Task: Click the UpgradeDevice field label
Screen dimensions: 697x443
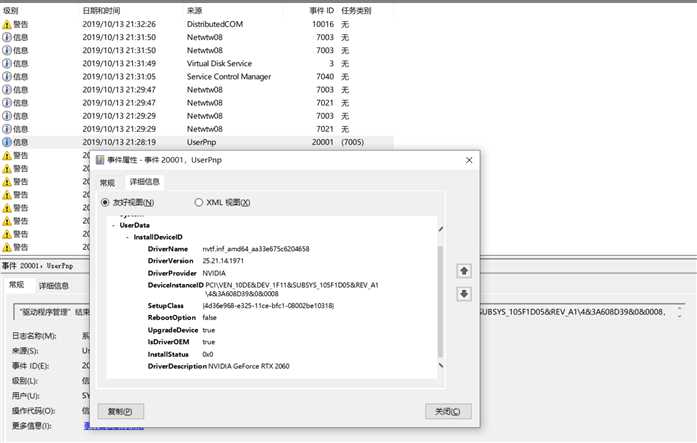Action: coord(173,330)
